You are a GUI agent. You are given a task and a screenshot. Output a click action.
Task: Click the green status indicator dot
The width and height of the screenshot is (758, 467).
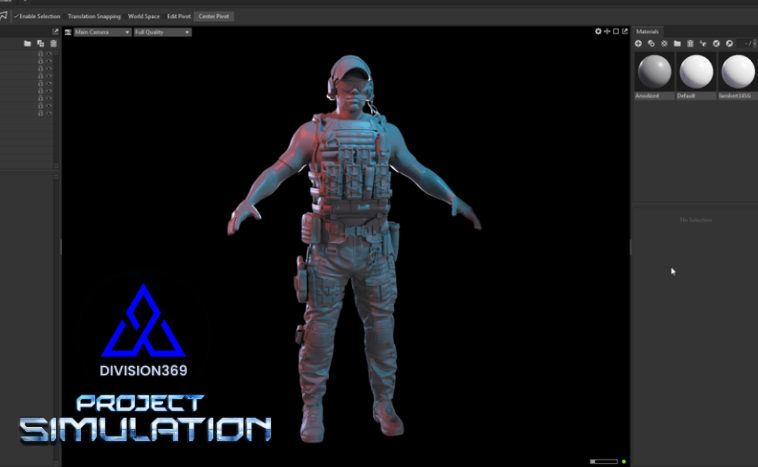pyautogui.click(x=624, y=461)
